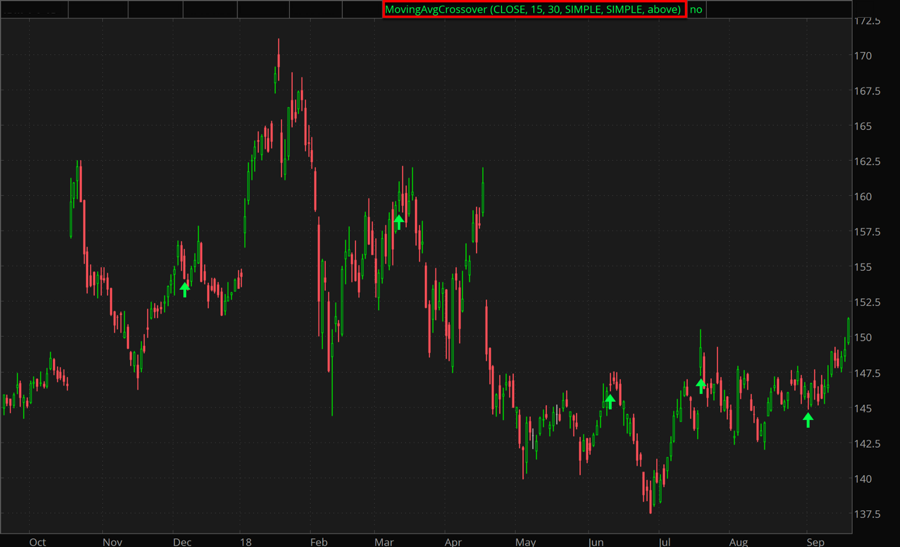Click the Nov label on the time axis
900x547 pixels.
tap(112, 541)
